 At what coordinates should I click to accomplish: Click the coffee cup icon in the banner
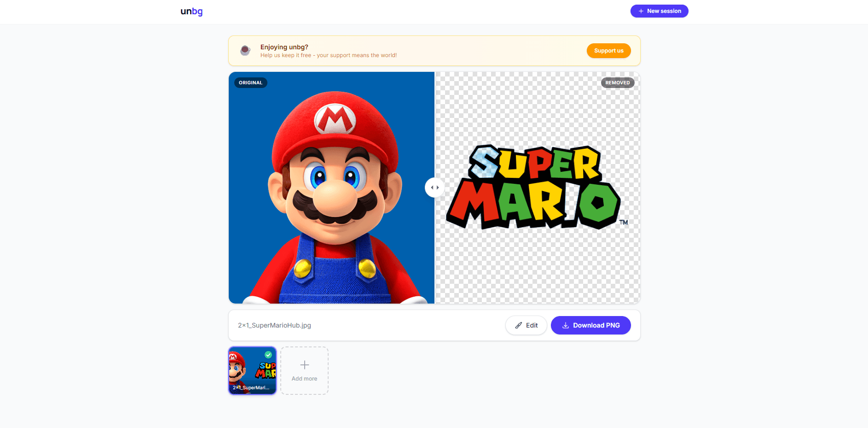(245, 51)
